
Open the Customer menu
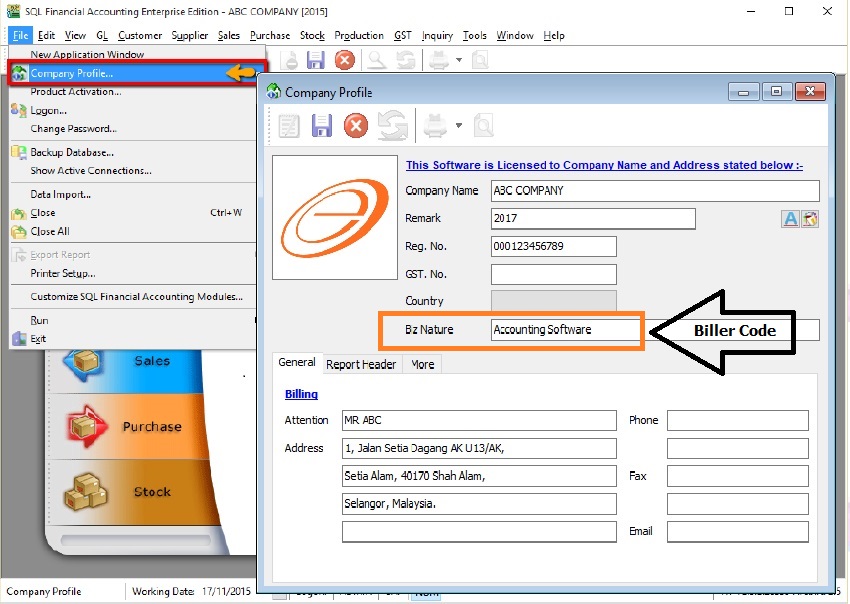(x=140, y=35)
